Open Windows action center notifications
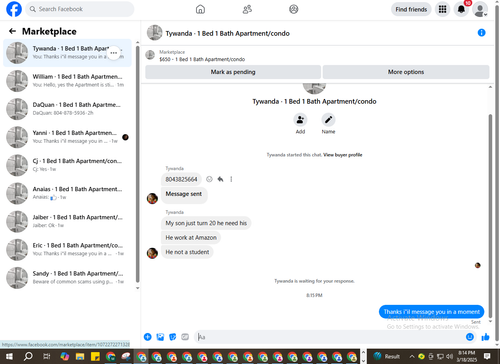The width and height of the screenshot is (500, 364). pyautogui.click(x=487, y=356)
